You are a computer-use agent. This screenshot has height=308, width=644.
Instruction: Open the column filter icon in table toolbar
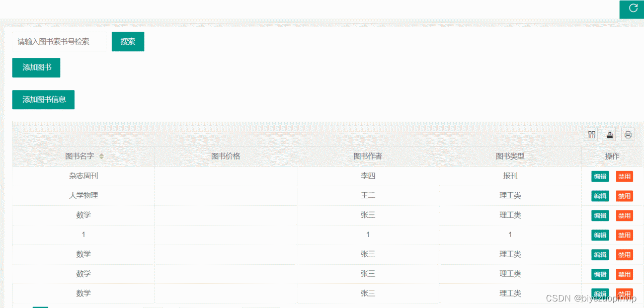(x=592, y=134)
